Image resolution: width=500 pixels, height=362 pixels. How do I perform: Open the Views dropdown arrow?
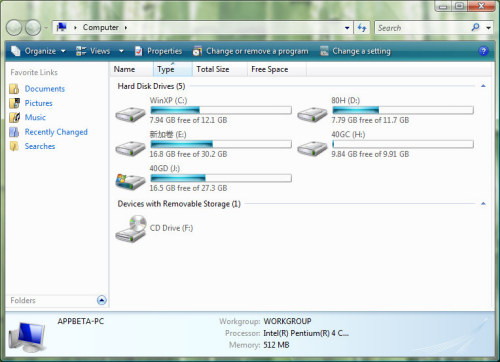tap(121, 51)
